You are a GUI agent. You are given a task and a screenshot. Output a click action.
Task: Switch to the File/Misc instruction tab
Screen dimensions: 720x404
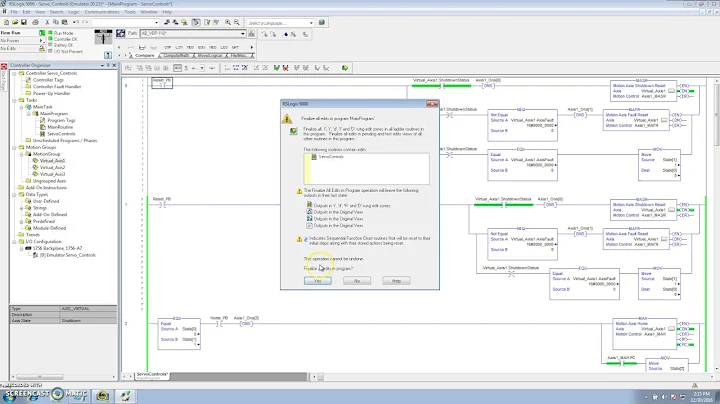[239, 56]
